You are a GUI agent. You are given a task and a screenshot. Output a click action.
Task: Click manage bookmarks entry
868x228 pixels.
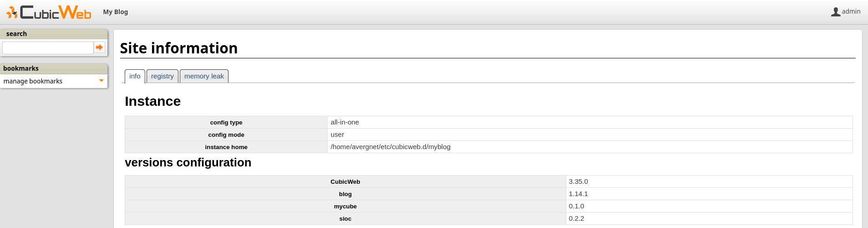point(33,81)
